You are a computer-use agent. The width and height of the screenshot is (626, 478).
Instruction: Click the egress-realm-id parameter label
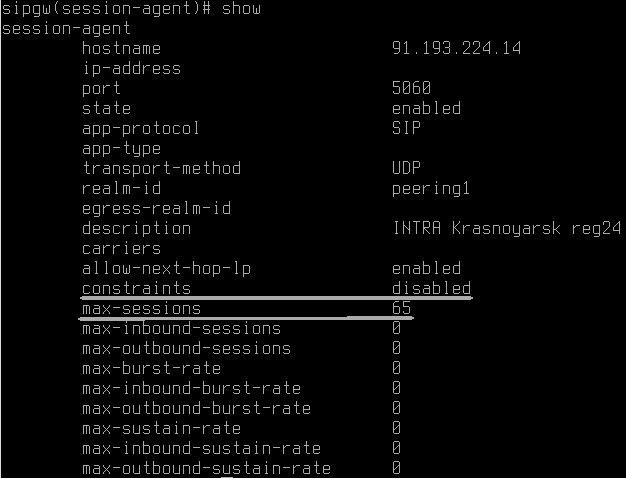coord(156,208)
